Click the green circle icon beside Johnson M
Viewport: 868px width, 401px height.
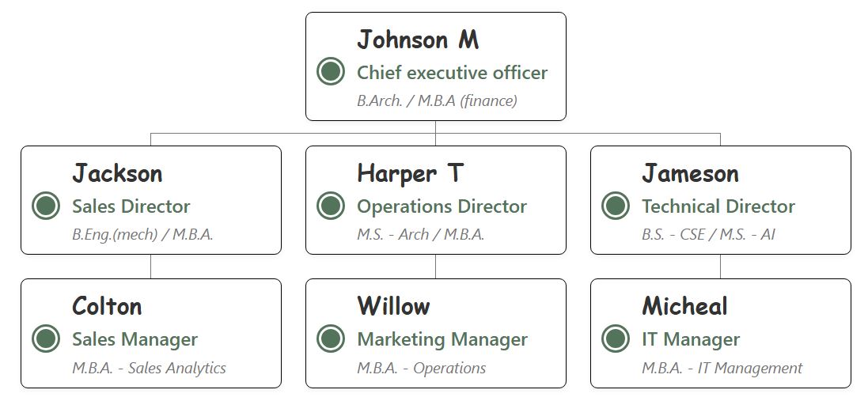pos(330,71)
